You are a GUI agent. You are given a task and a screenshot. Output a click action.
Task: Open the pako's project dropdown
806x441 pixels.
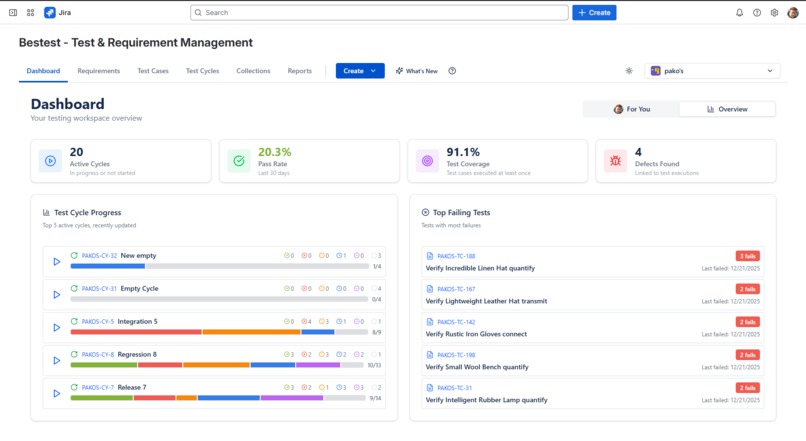click(712, 71)
